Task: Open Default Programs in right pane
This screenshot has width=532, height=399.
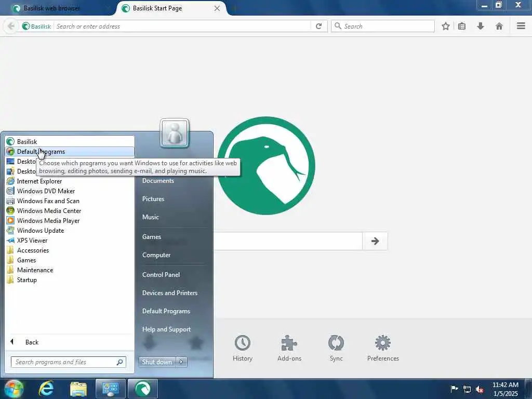Action: click(166, 311)
